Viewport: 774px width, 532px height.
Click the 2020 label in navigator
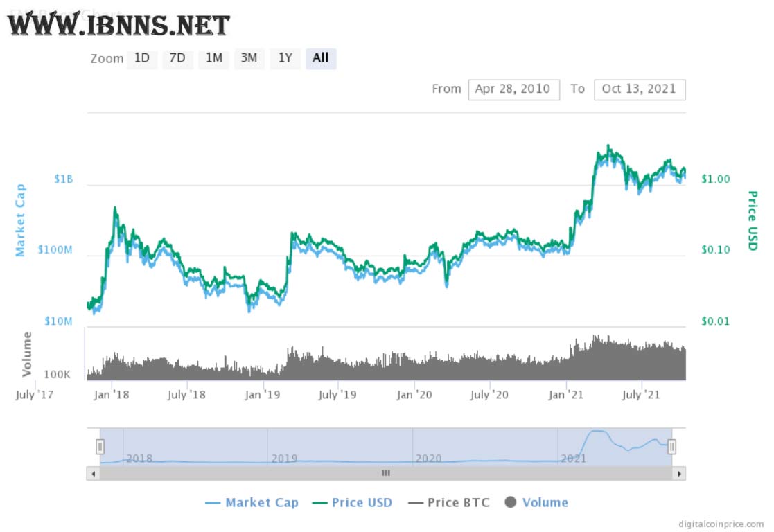pos(428,459)
